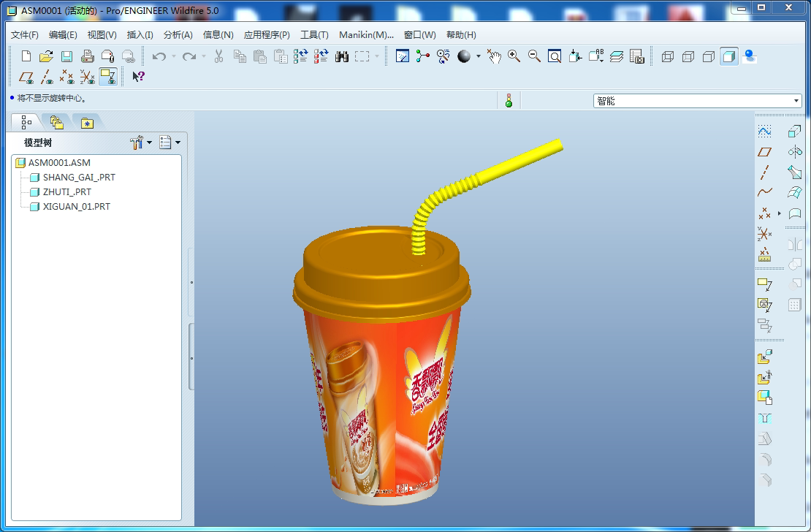Image resolution: width=811 pixels, height=532 pixels.
Task: Open the 视图(V) menu
Action: [x=102, y=34]
